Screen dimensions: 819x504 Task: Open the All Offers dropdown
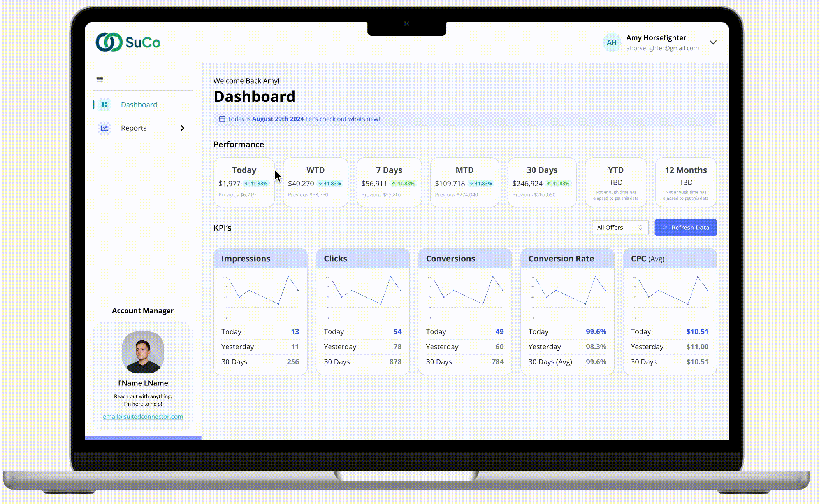point(620,227)
